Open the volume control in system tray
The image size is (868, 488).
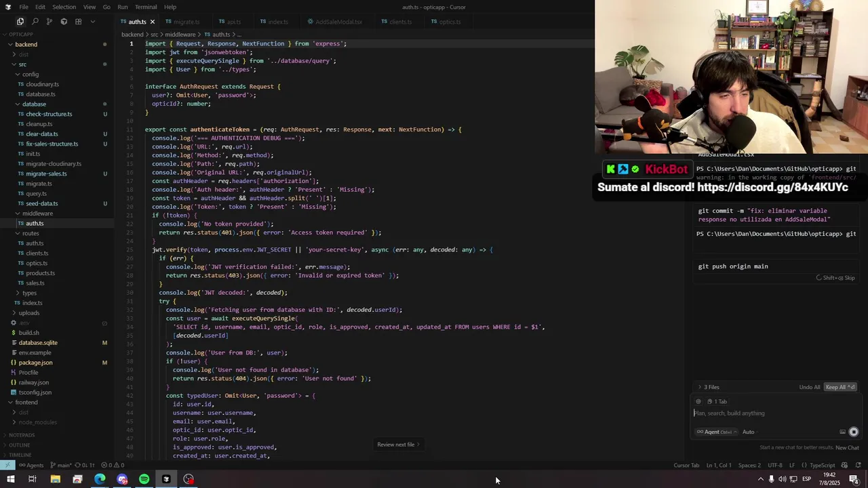point(782,479)
